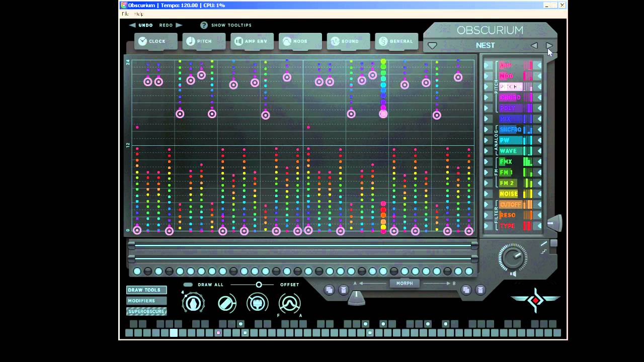Open the Superobscure panel
This screenshot has width=644, height=362.
click(146, 311)
